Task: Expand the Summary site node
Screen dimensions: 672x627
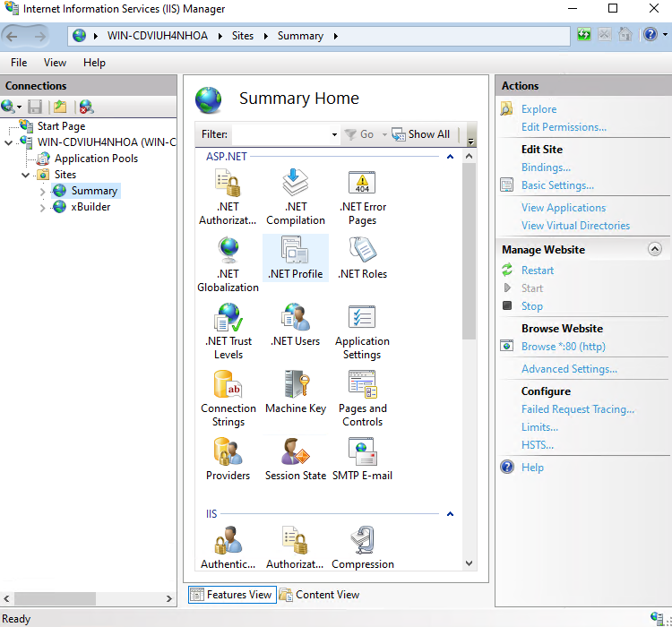Action: pyautogui.click(x=42, y=192)
